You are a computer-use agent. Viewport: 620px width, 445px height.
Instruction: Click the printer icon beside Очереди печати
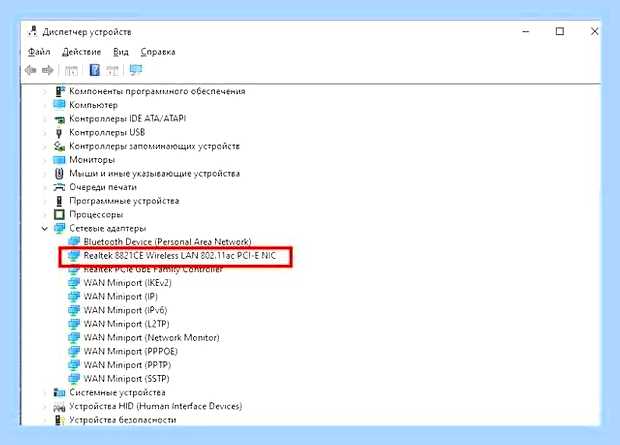point(59,187)
